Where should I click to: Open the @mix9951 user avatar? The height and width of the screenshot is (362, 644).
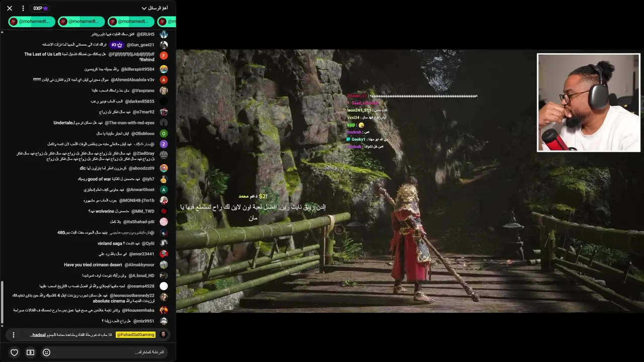pos(164,321)
